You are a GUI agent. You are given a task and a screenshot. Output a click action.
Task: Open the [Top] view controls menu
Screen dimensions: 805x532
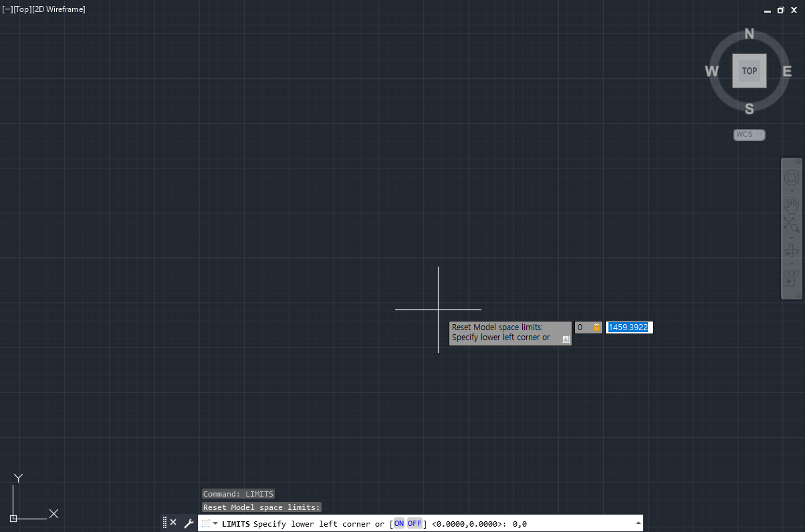click(22, 9)
